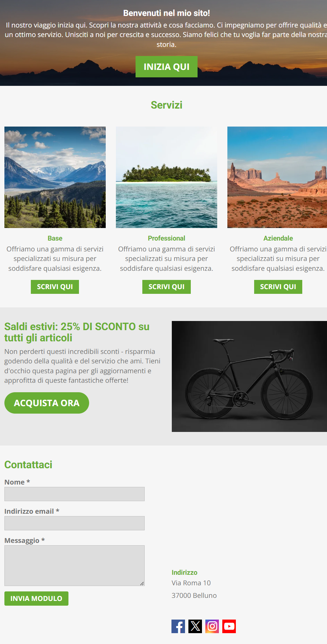Open the X (Twitter) social icon
This screenshot has height=644, width=327.
[195, 626]
